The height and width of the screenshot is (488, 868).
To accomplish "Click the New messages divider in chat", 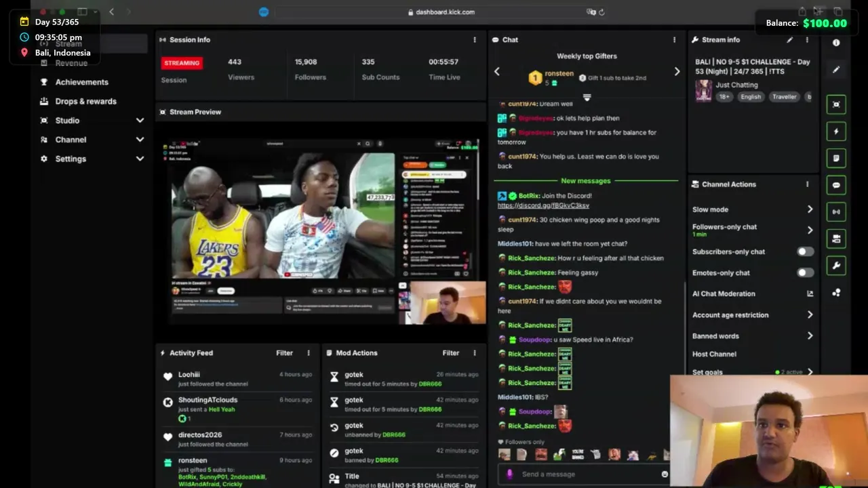I will 586,181.
